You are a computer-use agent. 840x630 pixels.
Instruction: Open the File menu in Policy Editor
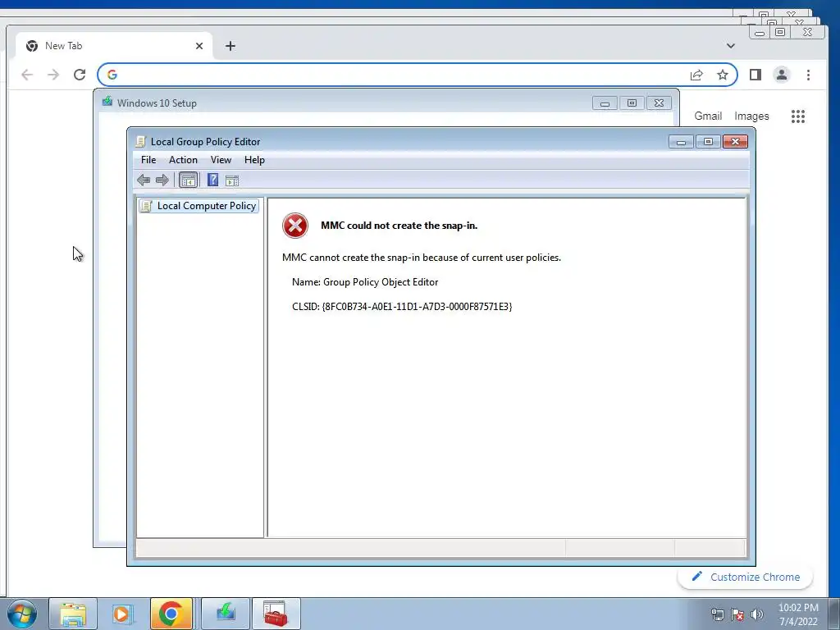tap(148, 160)
